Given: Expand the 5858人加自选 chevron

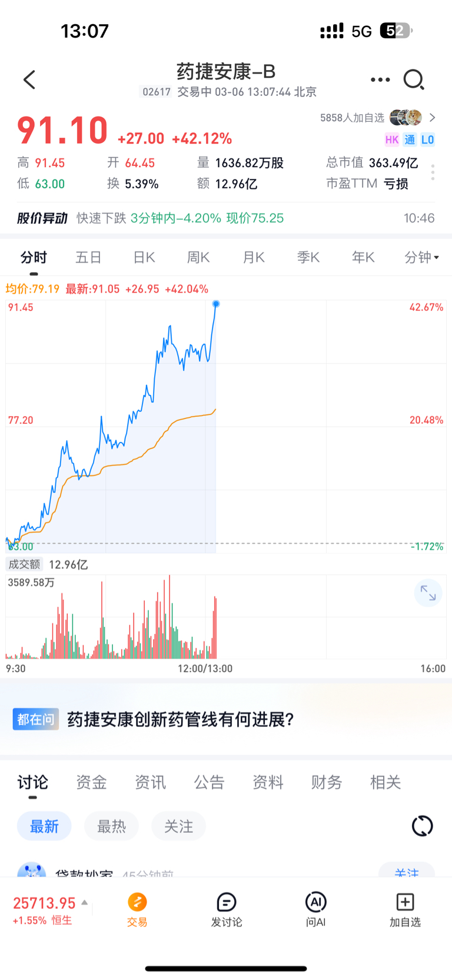Looking at the screenshot, I should click(433, 118).
